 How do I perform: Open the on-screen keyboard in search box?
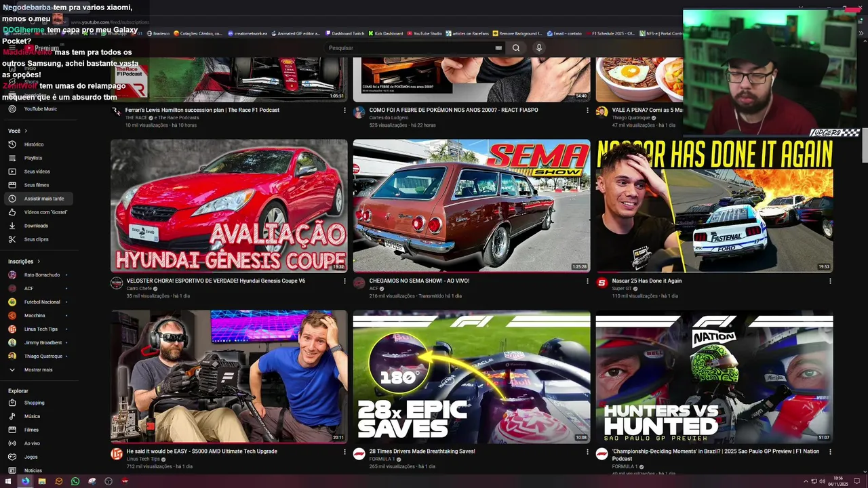point(498,48)
